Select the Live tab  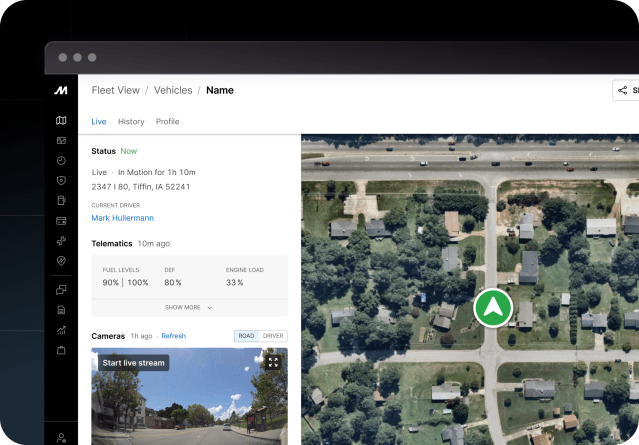pos(98,122)
